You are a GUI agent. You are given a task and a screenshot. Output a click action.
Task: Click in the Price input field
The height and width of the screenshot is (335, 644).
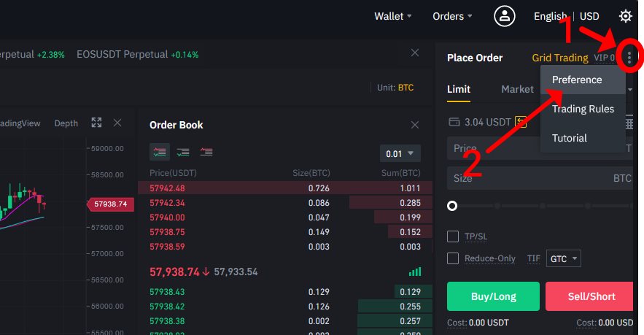pos(540,148)
